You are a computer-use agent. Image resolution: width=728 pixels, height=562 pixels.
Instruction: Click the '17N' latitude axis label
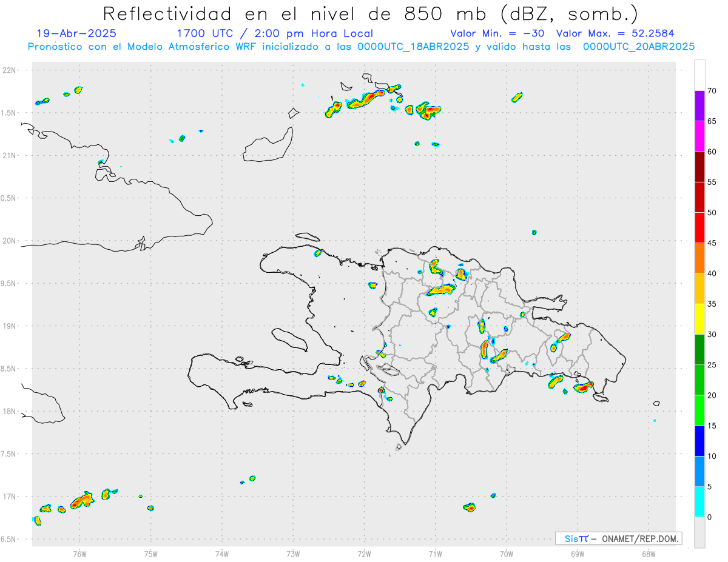[x=10, y=497]
